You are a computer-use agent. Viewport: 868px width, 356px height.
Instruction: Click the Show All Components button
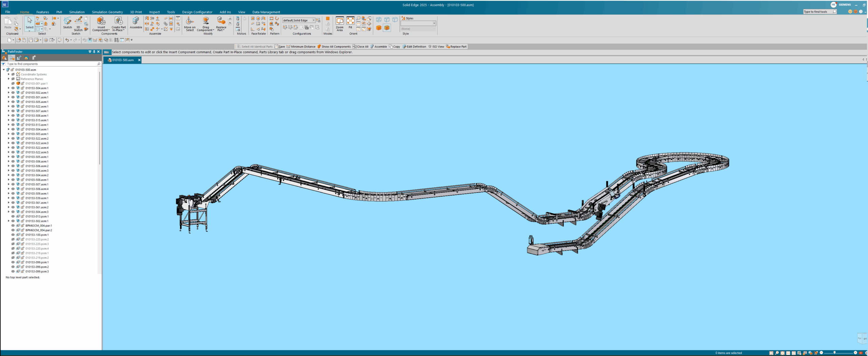334,46
